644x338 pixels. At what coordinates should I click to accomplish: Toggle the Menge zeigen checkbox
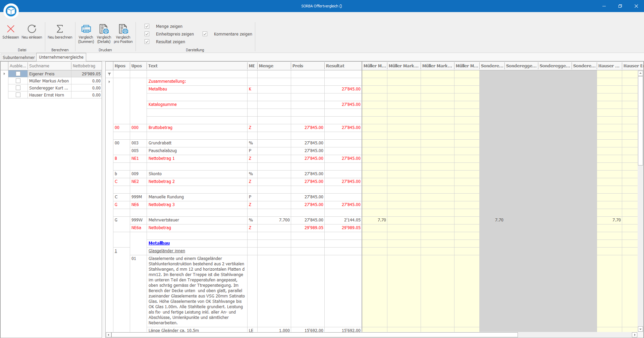point(147,26)
